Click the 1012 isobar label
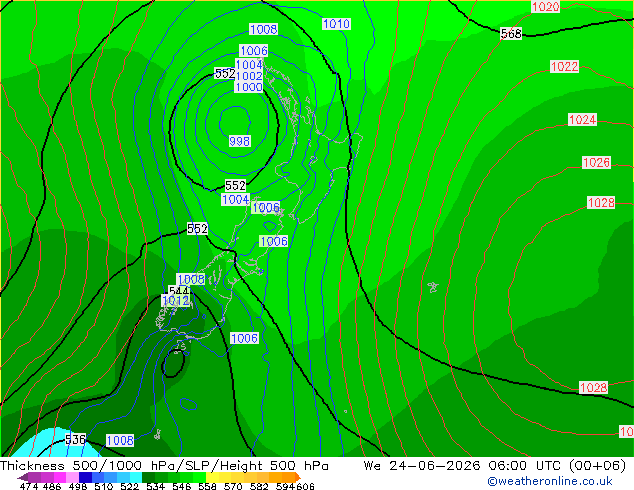This screenshot has height=490, width=634. (x=175, y=300)
